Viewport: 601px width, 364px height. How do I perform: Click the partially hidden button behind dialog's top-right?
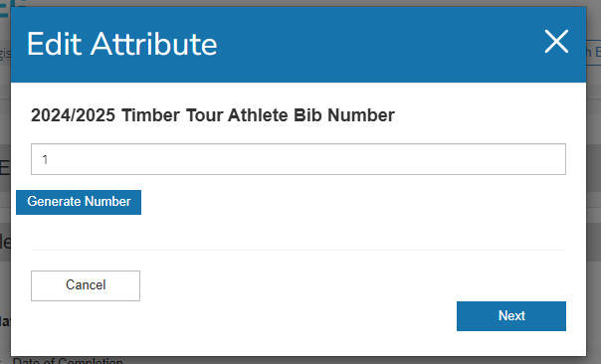tap(593, 53)
